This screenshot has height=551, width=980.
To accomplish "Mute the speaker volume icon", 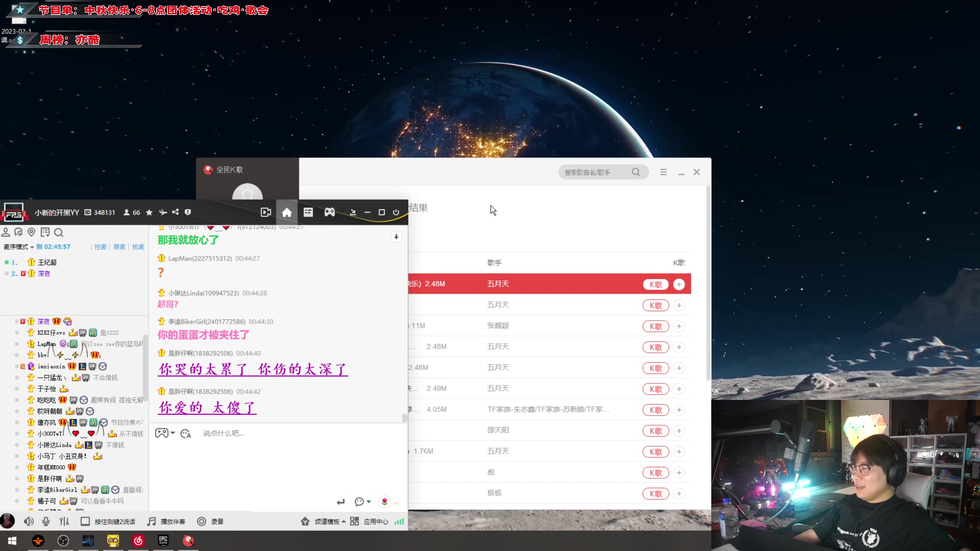I will [28, 521].
